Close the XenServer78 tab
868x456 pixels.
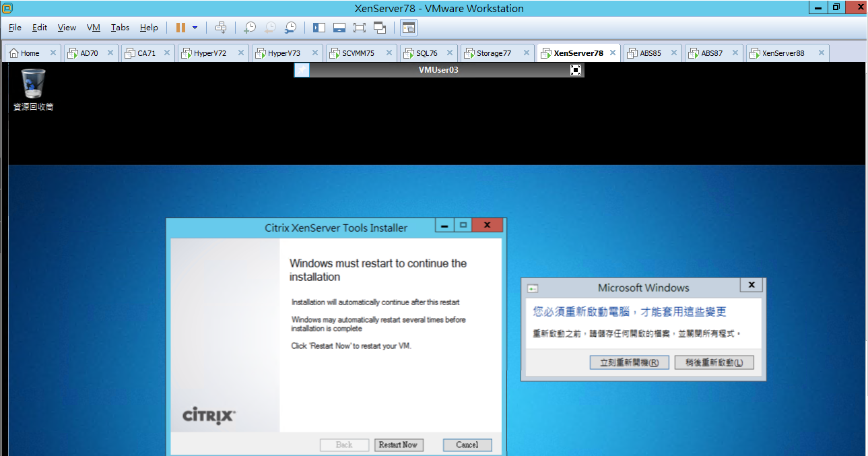613,53
